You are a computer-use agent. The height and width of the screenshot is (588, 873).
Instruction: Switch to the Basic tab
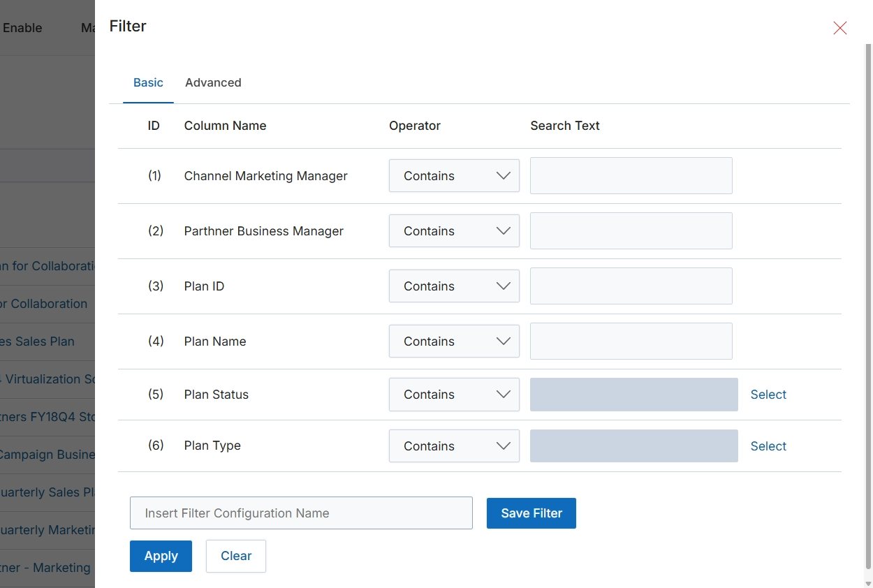(148, 82)
